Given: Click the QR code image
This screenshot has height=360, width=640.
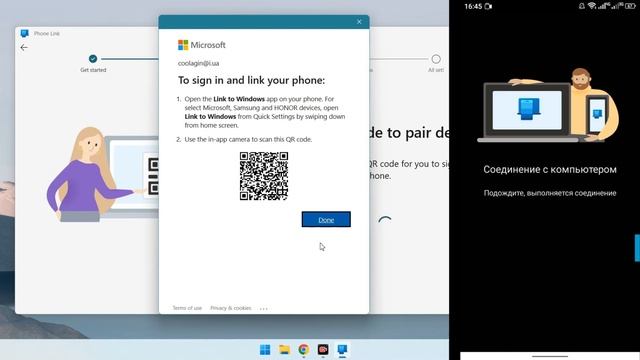Looking at the screenshot, I should (264, 176).
